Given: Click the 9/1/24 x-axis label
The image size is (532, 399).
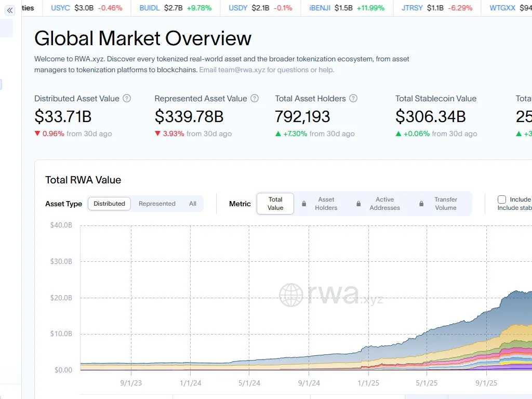Looking at the screenshot, I should [x=309, y=383].
